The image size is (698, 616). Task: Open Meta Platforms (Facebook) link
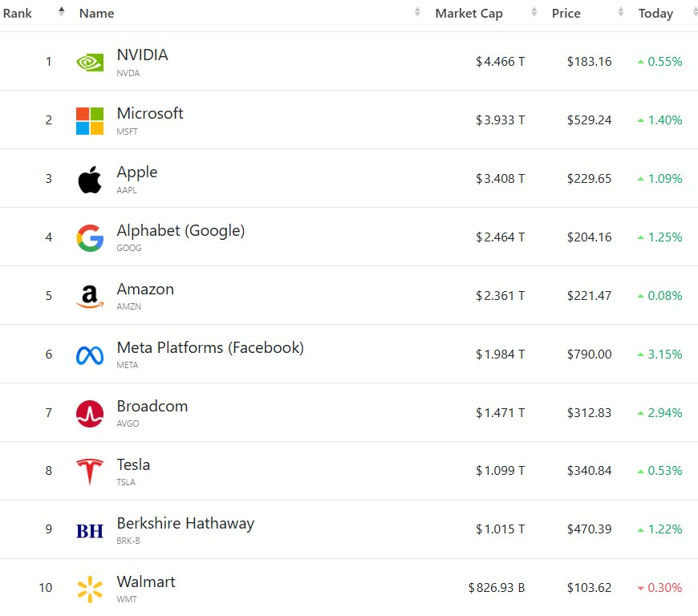pos(210,347)
